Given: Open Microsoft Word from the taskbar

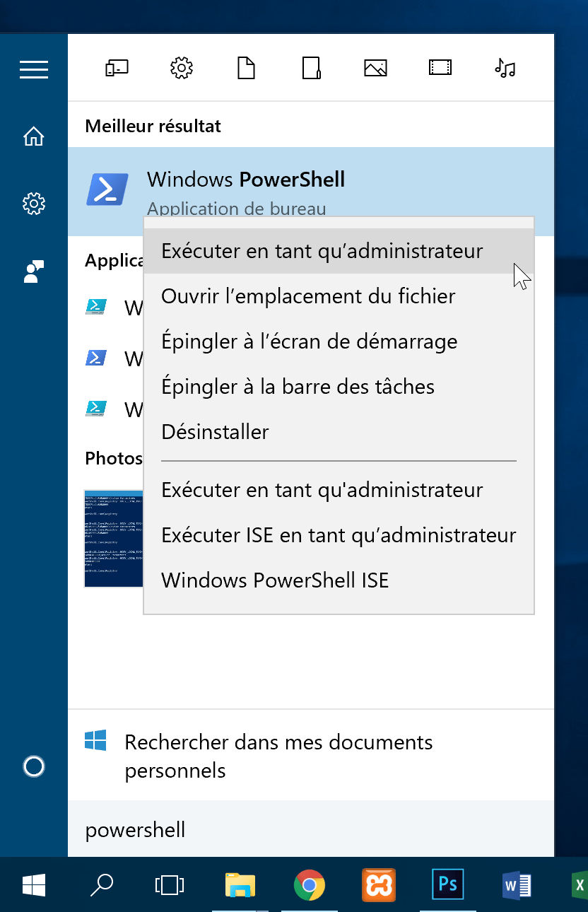Looking at the screenshot, I should click(517, 884).
